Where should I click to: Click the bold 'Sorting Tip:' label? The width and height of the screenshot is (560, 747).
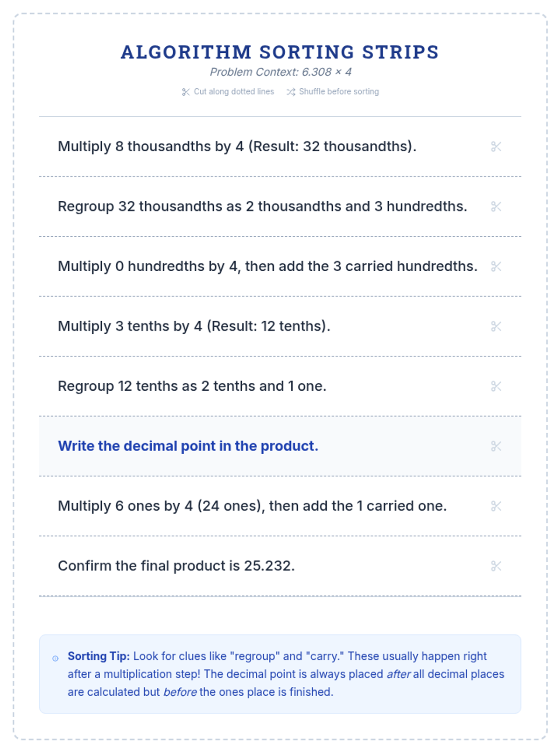[98, 656]
